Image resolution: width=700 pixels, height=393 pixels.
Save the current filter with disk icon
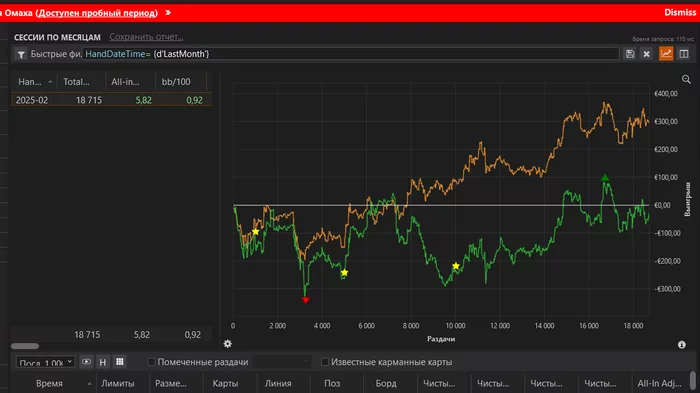click(x=630, y=54)
